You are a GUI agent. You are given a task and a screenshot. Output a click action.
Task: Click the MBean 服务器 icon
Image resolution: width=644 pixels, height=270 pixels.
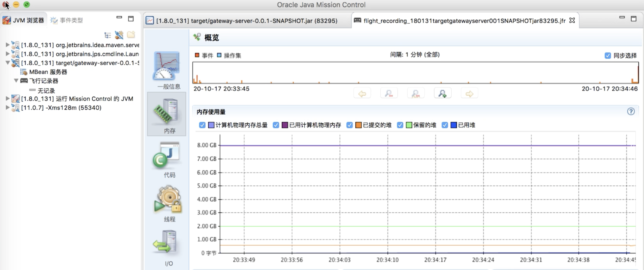pyautogui.click(x=24, y=72)
